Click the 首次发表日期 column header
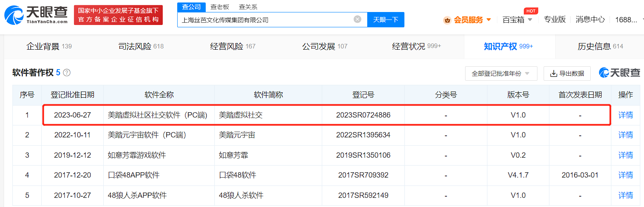Screen dimensions: 644x207 pos(580,95)
